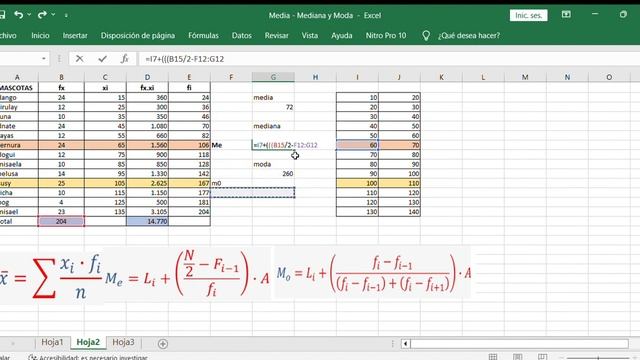Open the Datos ribbon tab
The image size is (640, 360).
pos(242,36)
